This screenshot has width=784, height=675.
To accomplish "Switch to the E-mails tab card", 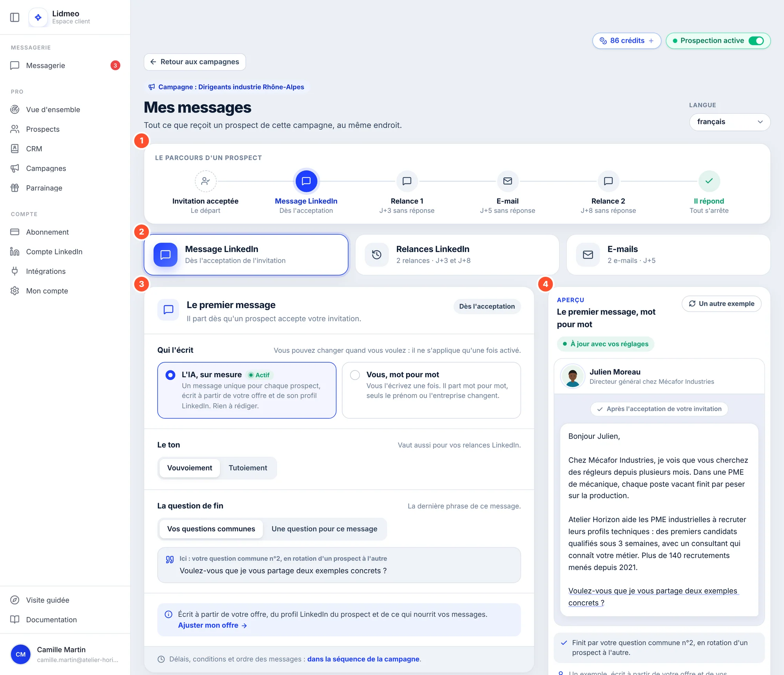I will pyautogui.click(x=668, y=255).
